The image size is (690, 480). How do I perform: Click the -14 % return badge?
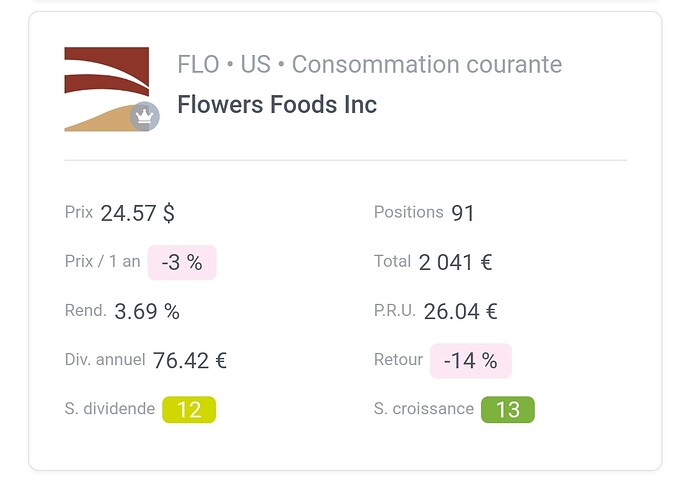click(x=470, y=361)
